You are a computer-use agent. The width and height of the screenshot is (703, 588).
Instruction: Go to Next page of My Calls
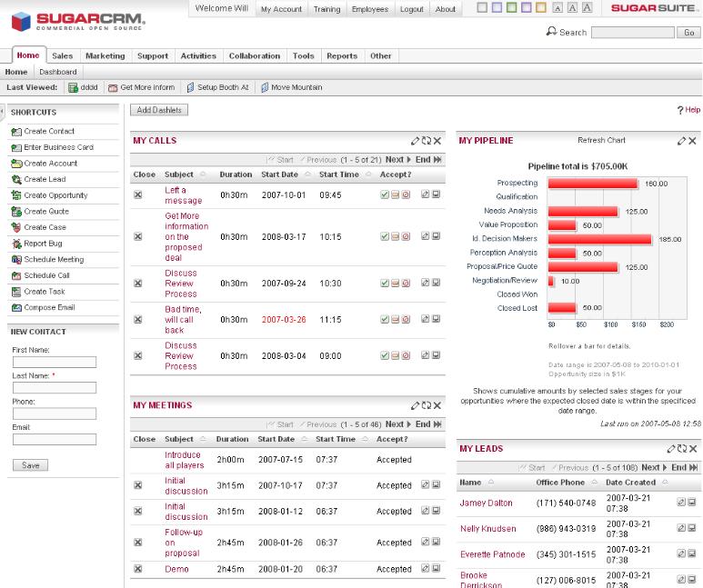coord(398,160)
